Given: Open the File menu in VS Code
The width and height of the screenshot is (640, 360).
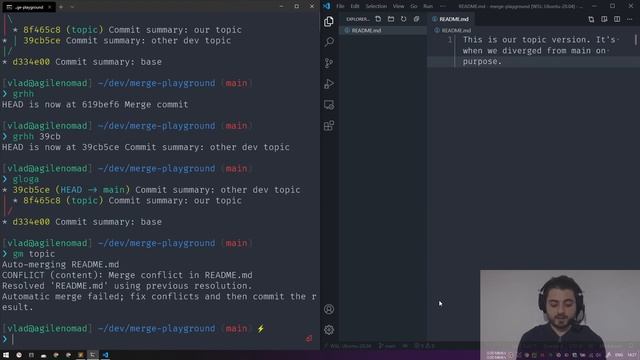Looking at the screenshot, I should pos(340,6).
